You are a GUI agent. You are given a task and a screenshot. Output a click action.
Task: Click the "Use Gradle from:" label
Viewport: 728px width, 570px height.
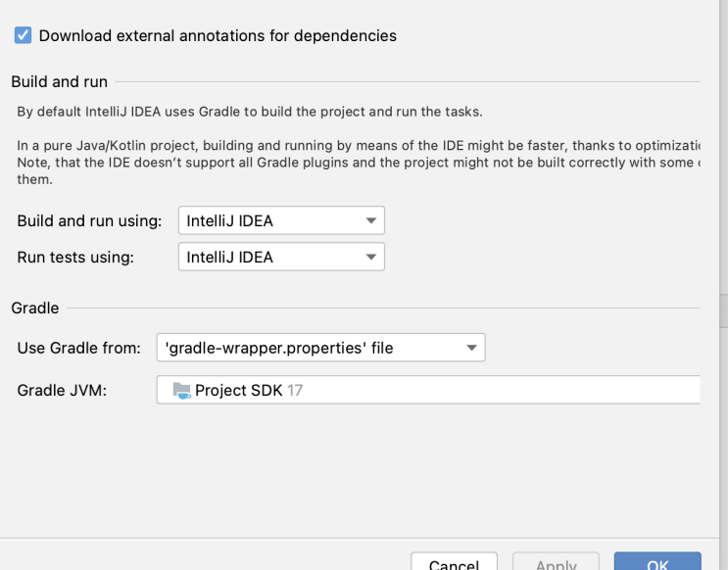click(79, 347)
